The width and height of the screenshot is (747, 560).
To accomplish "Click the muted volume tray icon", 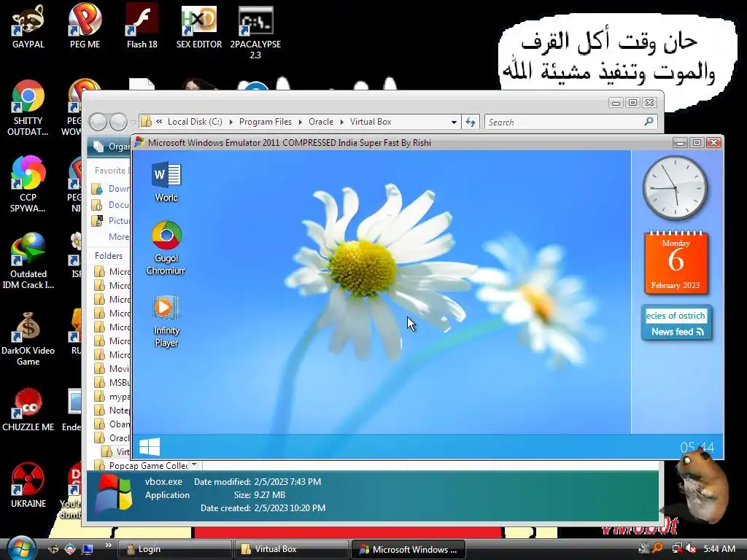I will [x=692, y=548].
